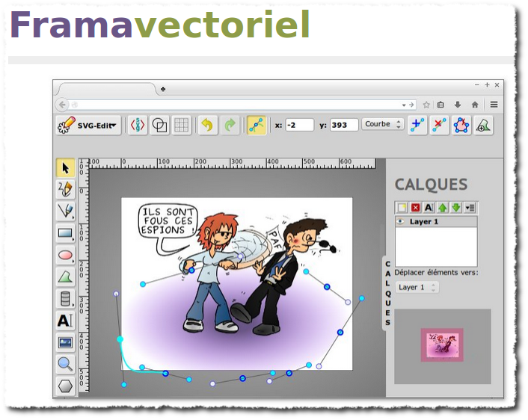Open the Courbe segment type dropdown
528x420 pixels.
coord(383,125)
